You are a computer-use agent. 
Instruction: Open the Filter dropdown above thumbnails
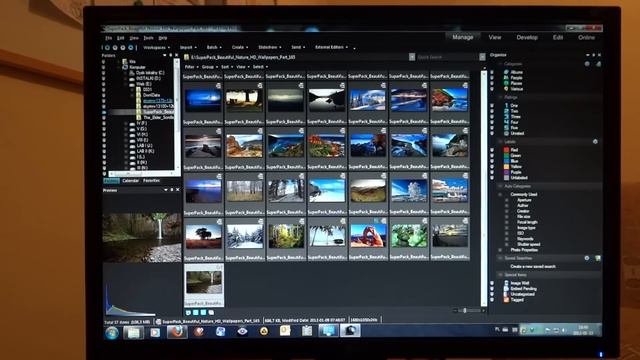coord(191,67)
